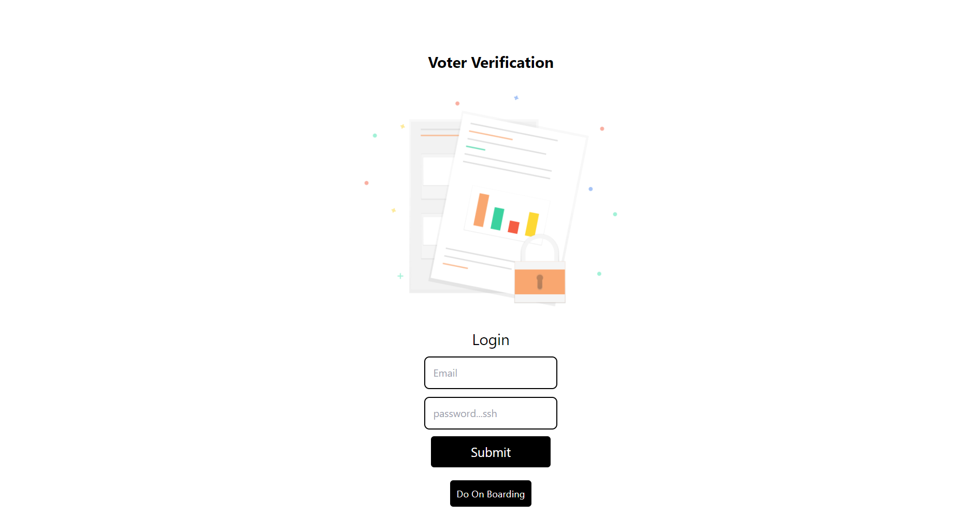Focus the Email input field
The height and width of the screenshot is (515, 980).
491,373
